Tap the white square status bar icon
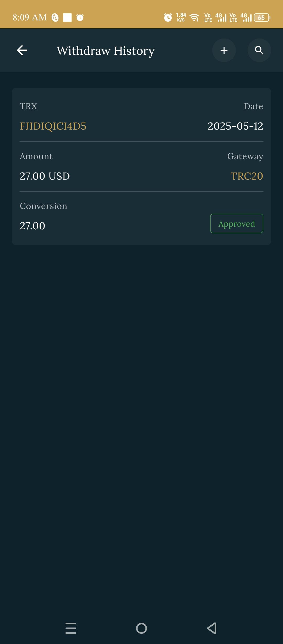Screen dimensions: 283x644 tap(67, 18)
